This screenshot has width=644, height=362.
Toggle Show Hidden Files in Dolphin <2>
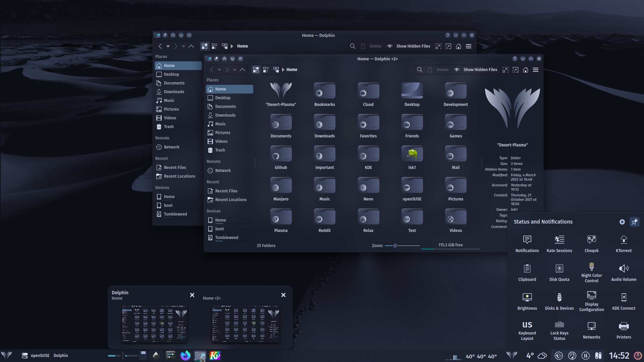pos(475,70)
